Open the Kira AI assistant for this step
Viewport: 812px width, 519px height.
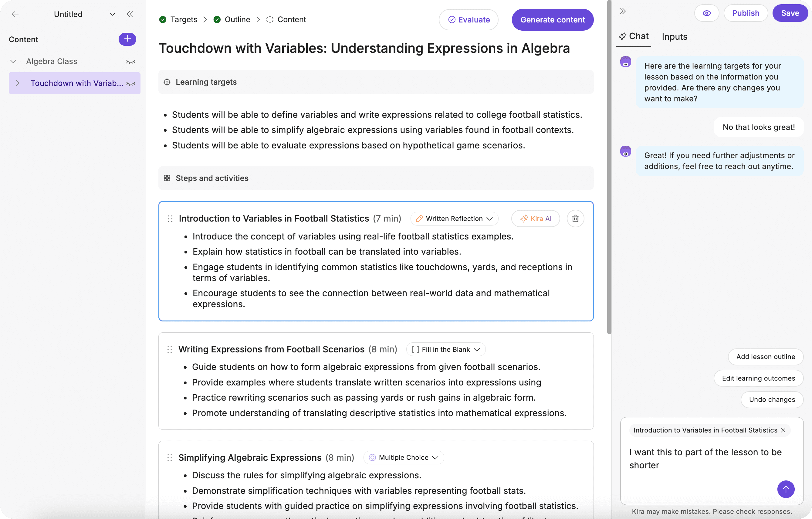coord(536,219)
